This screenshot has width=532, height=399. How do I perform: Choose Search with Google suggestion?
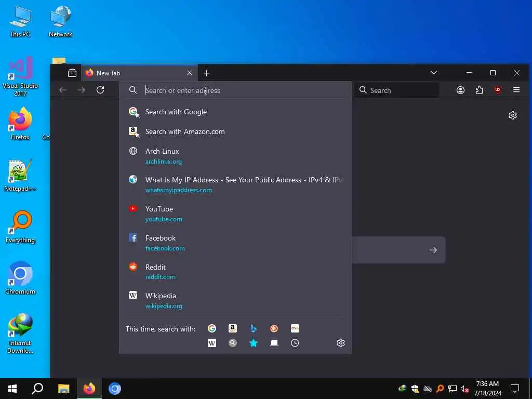pyautogui.click(x=235, y=112)
